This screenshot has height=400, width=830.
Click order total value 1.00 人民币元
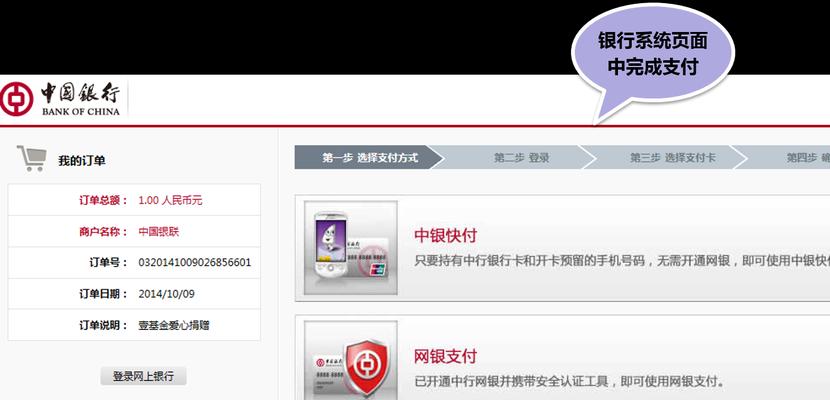[x=170, y=201]
